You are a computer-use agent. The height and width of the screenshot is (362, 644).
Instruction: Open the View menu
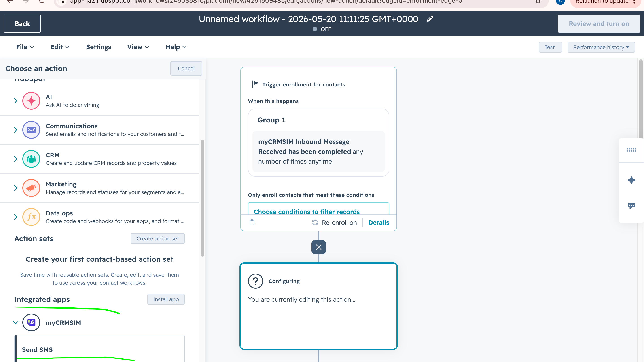click(x=138, y=47)
